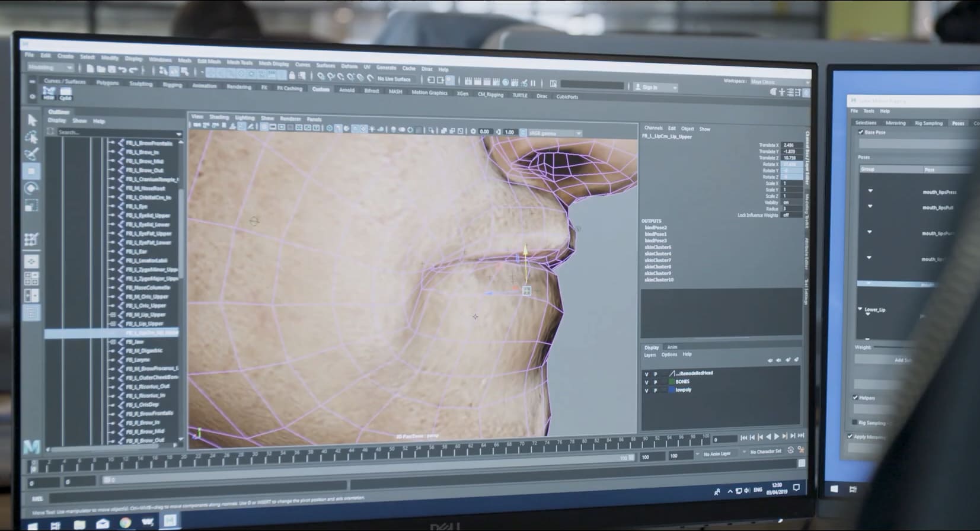Collapse the Lower_Lip group in poses list
The width and height of the screenshot is (980, 531).
point(860,309)
